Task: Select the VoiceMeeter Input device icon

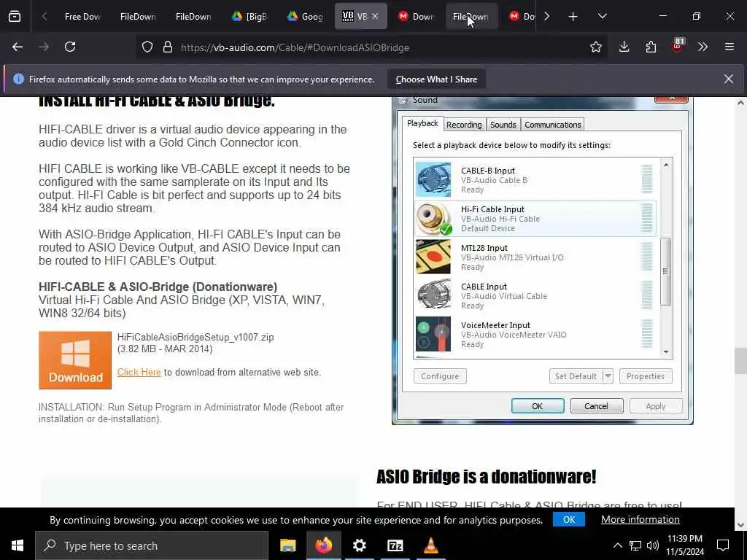Action: click(433, 334)
